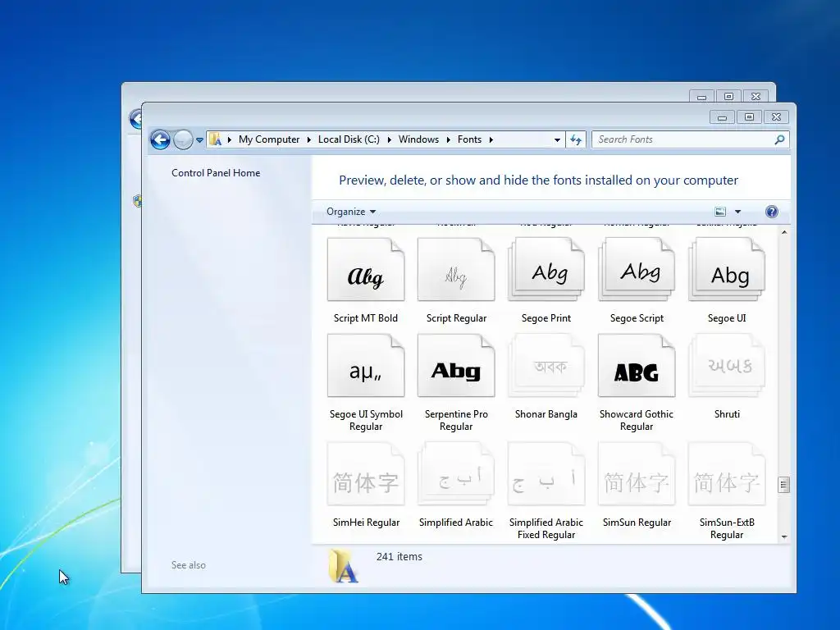Refresh the Fonts folder view
Viewport: 840px width, 630px height.
click(x=576, y=139)
